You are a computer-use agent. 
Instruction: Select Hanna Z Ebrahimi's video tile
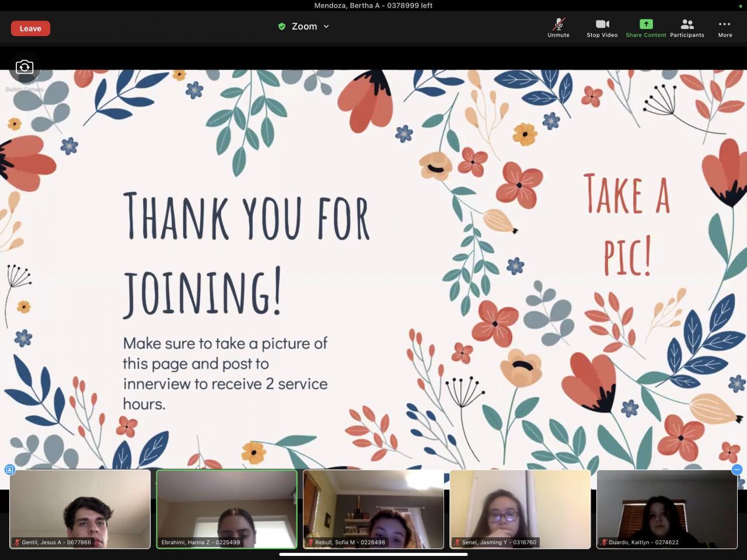tap(226, 509)
